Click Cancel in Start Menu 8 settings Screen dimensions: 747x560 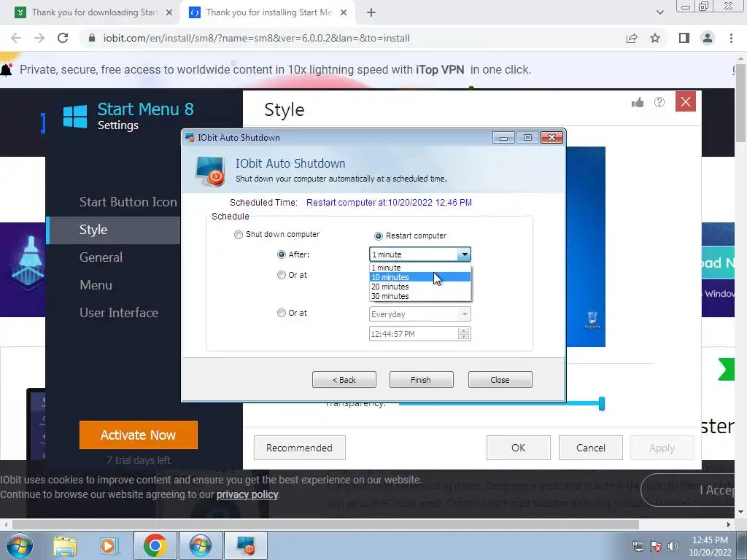591,448
